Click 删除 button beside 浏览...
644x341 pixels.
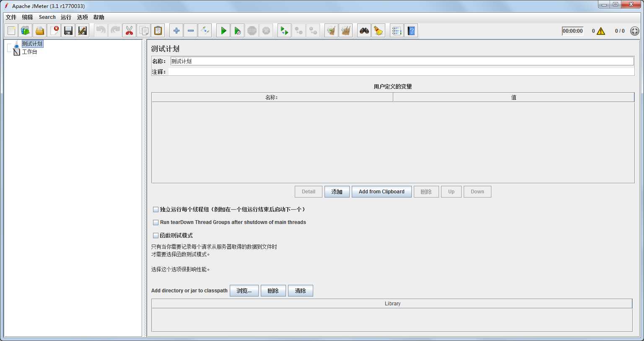coord(273,291)
